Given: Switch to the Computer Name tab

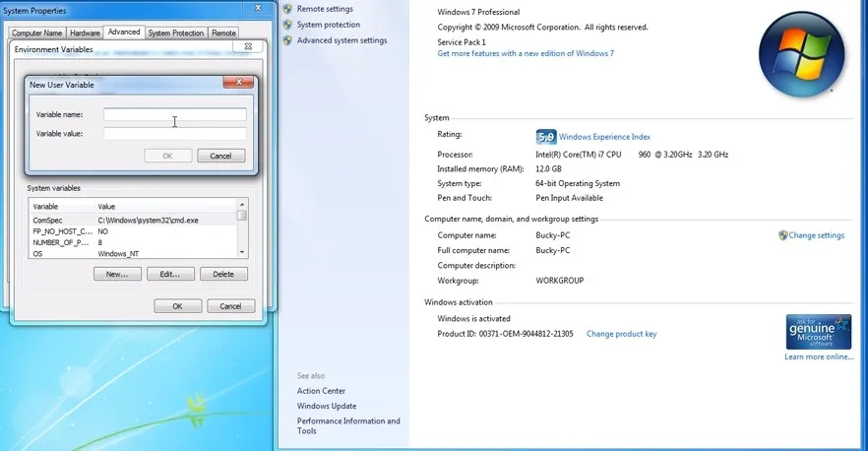Looking at the screenshot, I should tap(37, 33).
